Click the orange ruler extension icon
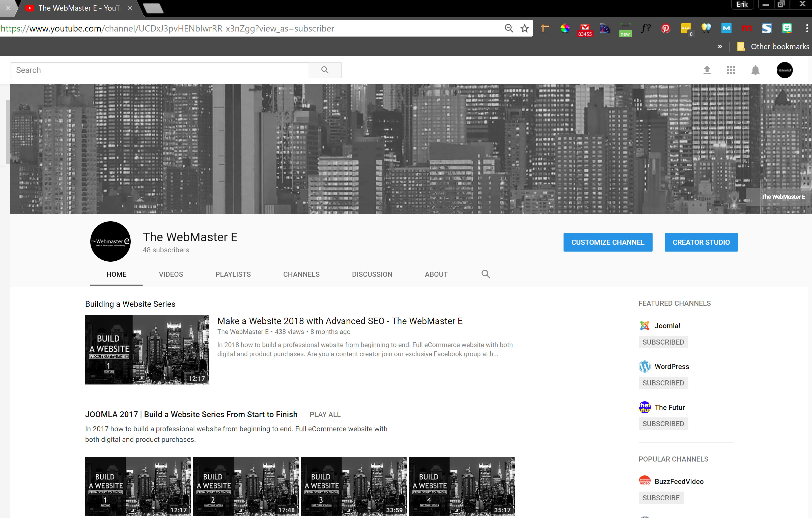This screenshot has height=518, width=812. [x=545, y=28]
